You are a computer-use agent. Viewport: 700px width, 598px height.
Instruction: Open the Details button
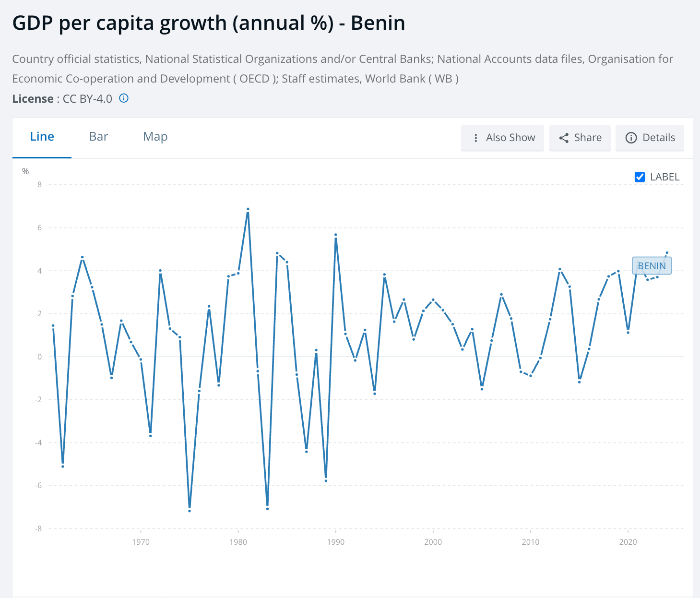point(650,138)
